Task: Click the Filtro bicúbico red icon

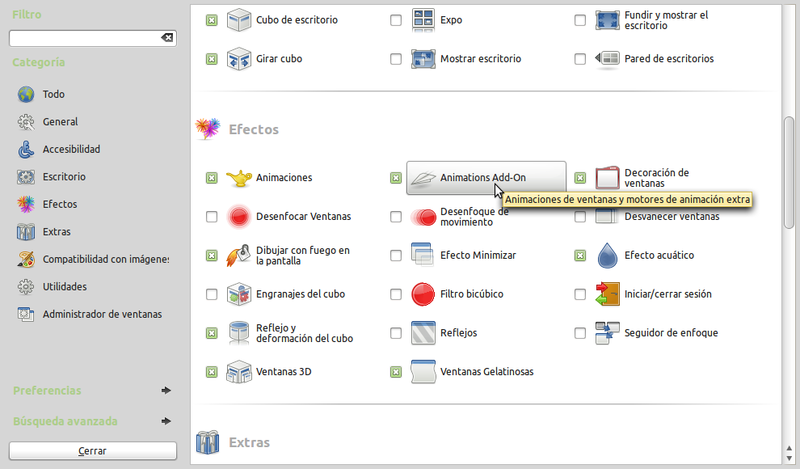Action: coord(424,295)
